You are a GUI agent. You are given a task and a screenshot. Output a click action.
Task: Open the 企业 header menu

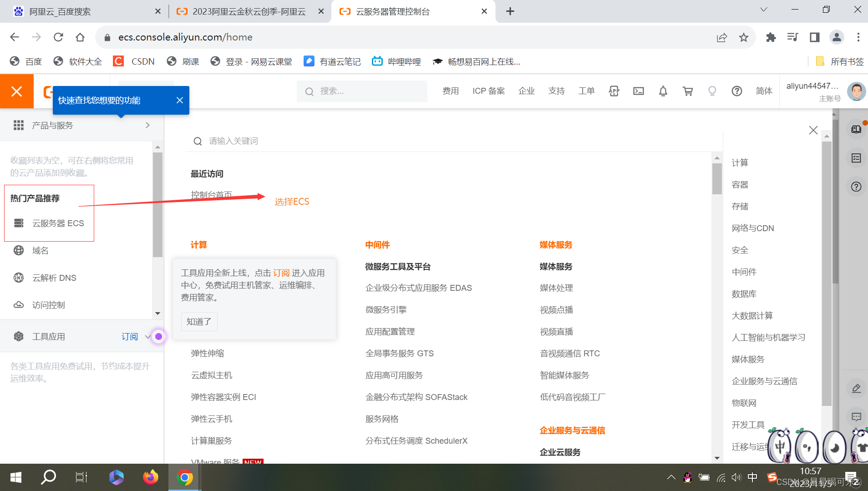pos(527,91)
